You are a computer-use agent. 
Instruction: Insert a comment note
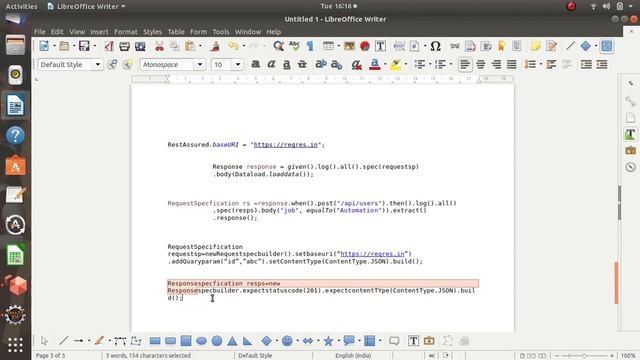(x=536, y=46)
